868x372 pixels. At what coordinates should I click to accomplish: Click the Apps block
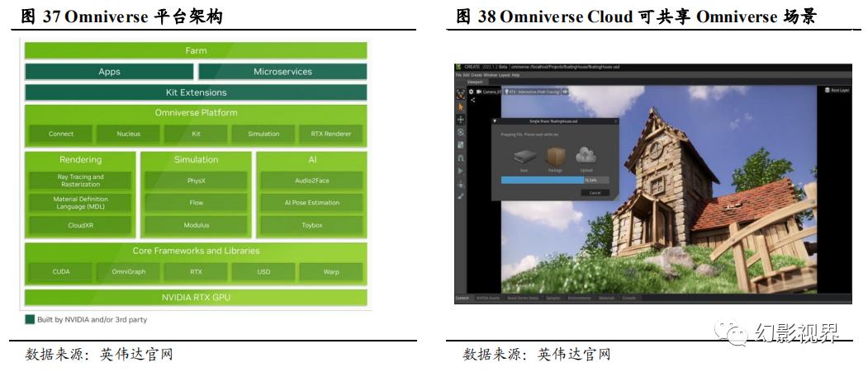[109, 71]
